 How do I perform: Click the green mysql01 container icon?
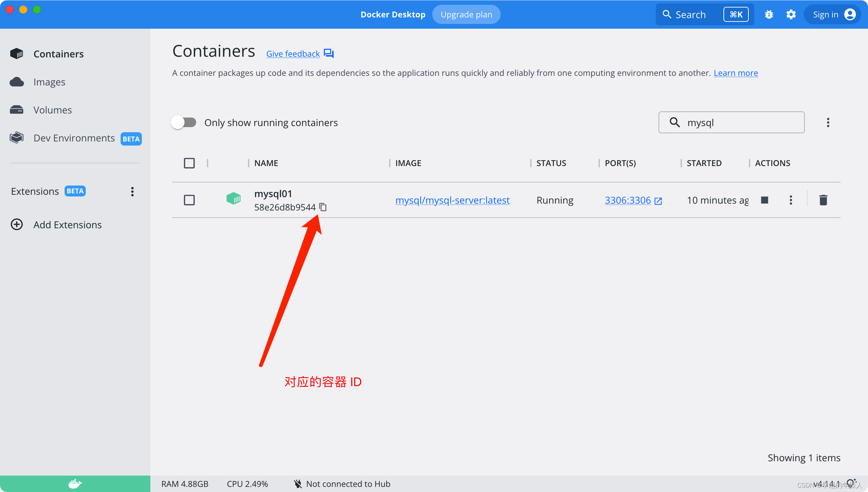[x=233, y=199]
